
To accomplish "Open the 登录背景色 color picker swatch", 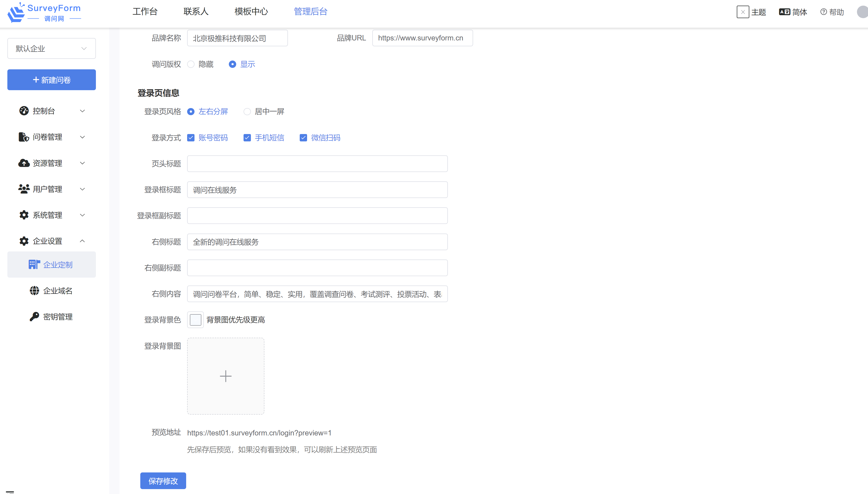I will click(195, 320).
